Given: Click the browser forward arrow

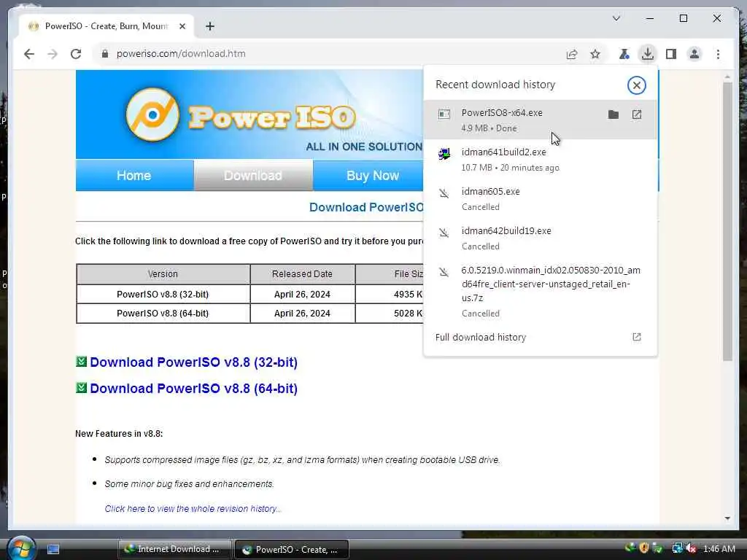Looking at the screenshot, I should [53, 54].
